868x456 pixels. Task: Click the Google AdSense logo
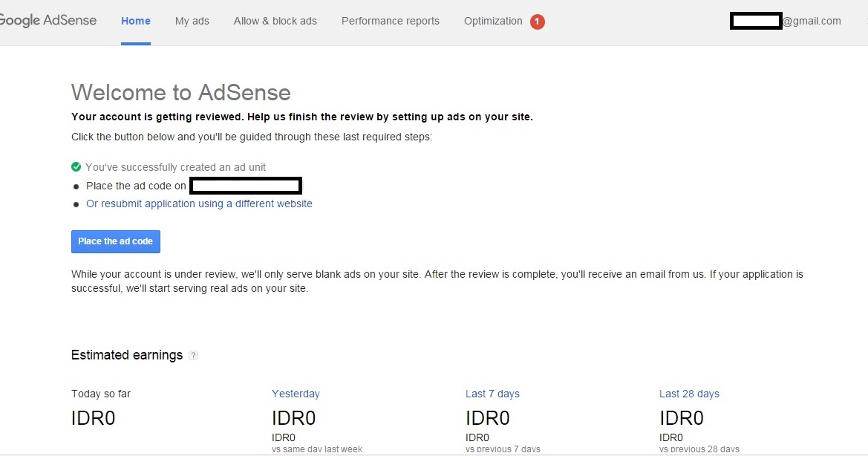(48, 20)
